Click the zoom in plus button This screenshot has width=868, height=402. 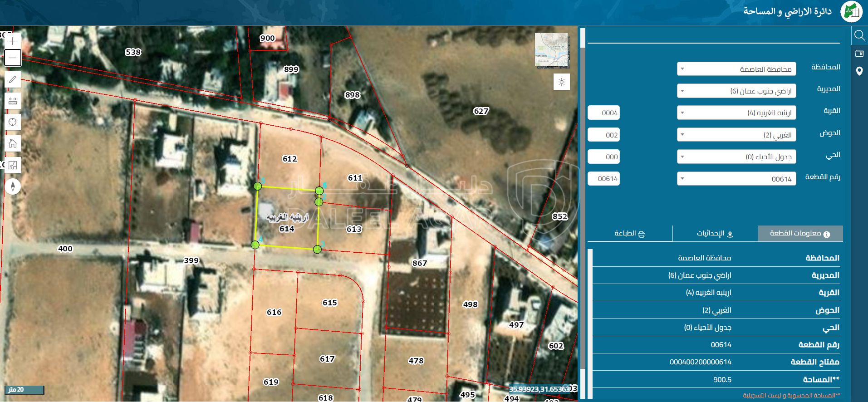pos(13,41)
